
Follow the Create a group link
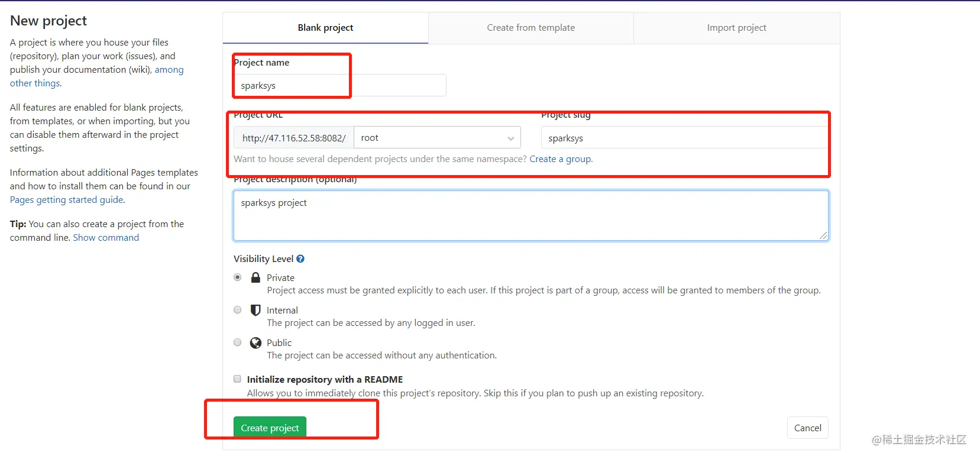[x=560, y=159]
